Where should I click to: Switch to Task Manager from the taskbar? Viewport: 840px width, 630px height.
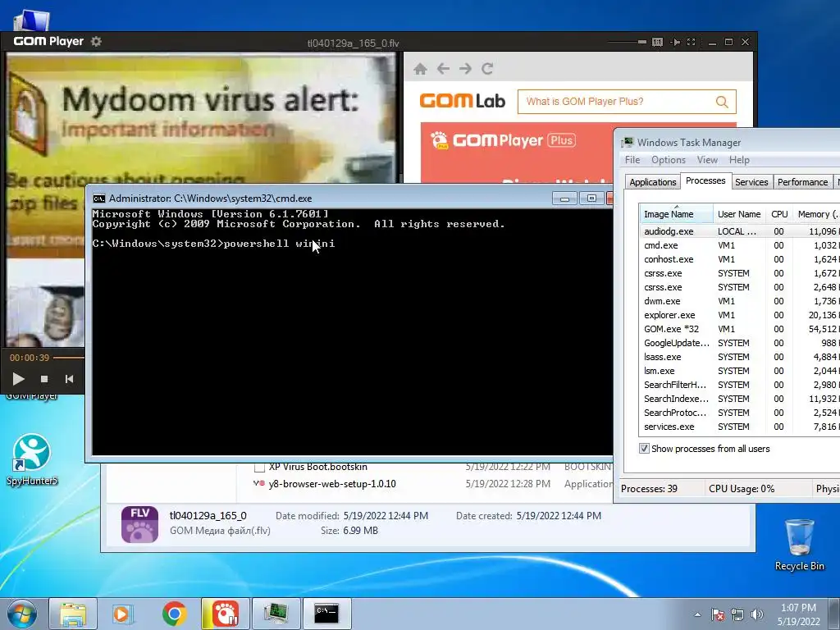point(276,614)
